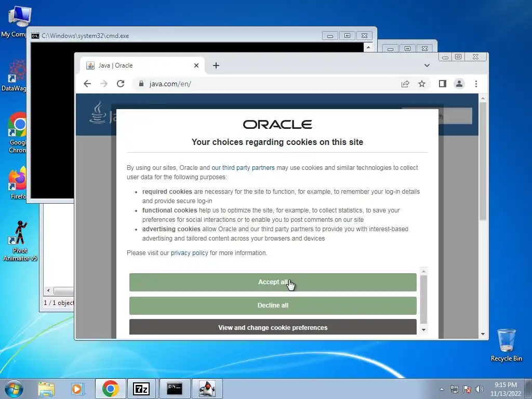Click cmd.exe window scroll up arrow
532x399 pixels.
click(x=368, y=47)
